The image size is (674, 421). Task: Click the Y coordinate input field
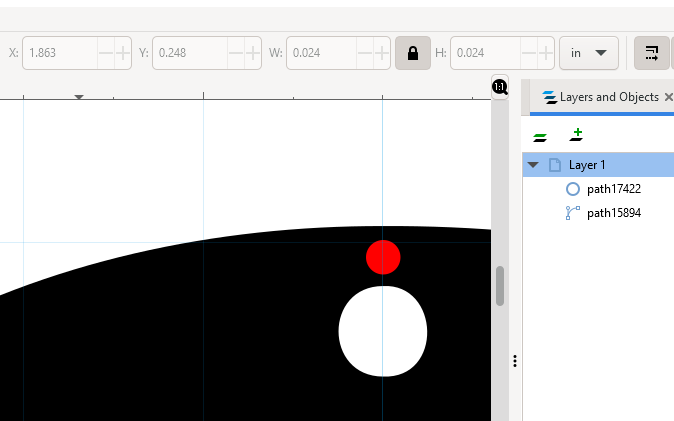tap(188, 53)
